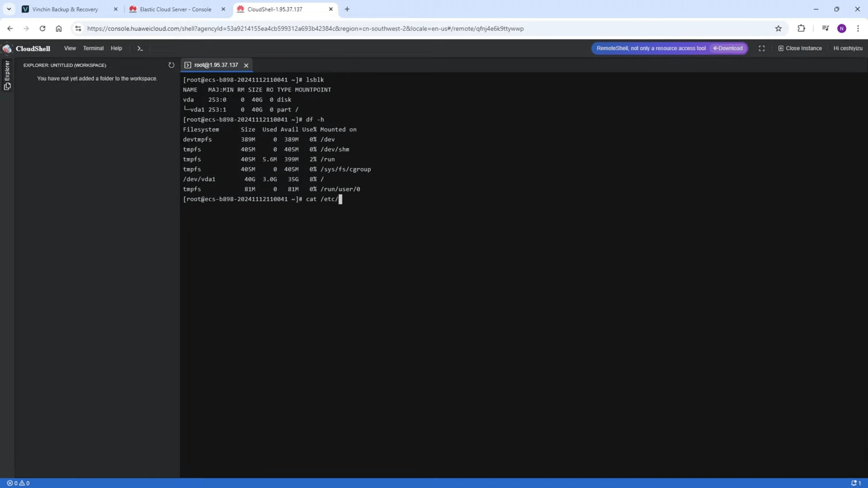Click EXPLORER: UNTITLED (WORKSPACE) header
Screen dimensions: 868x488
[x=65, y=65]
